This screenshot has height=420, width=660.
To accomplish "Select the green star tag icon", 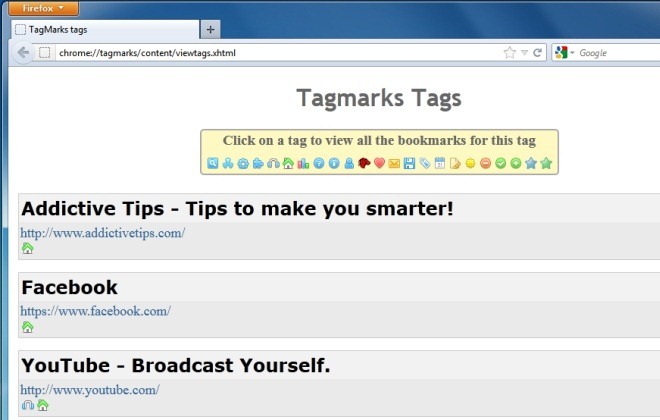I will [x=546, y=163].
